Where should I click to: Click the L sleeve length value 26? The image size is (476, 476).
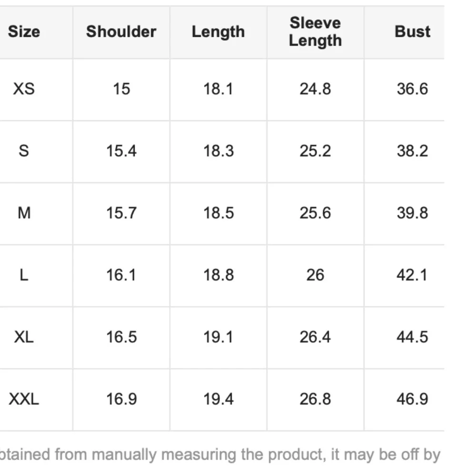coord(315,275)
